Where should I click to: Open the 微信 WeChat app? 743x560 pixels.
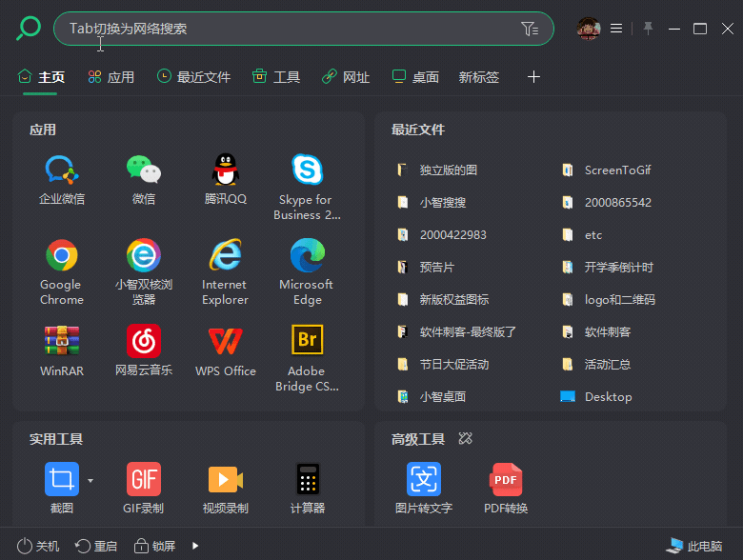click(144, 179)
